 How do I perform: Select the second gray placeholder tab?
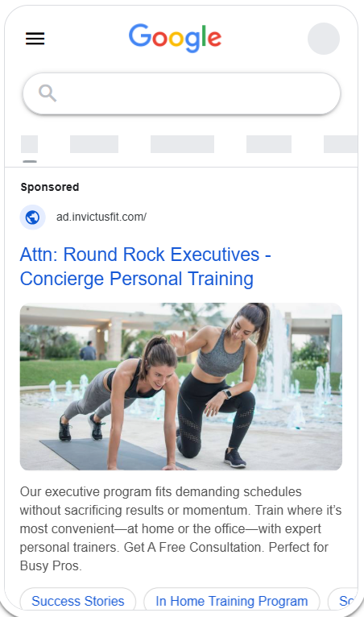click(x=94, y=144)
